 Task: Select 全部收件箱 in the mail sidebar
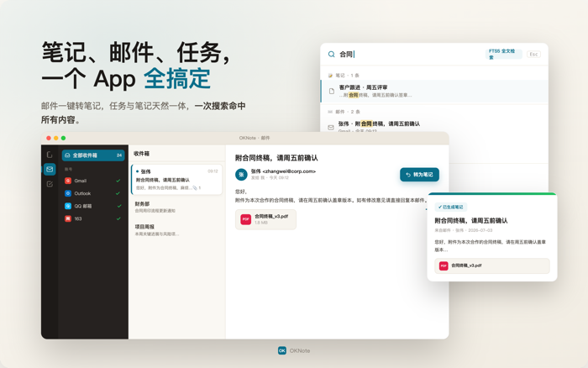(x=93, y=155)
